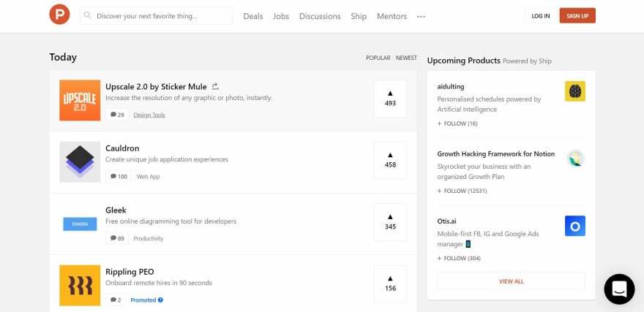Click the Otis.ai blue icon

coord(575,226)
